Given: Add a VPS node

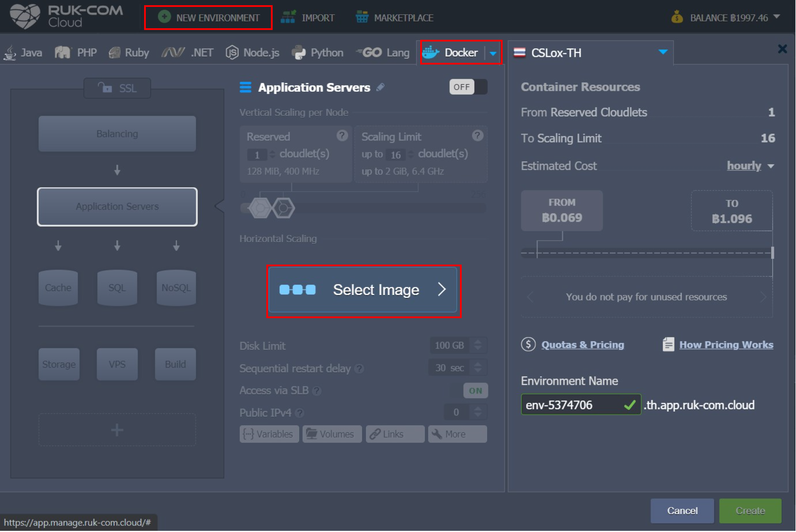Looking at the screenshot, I should (x=117, y=364).
